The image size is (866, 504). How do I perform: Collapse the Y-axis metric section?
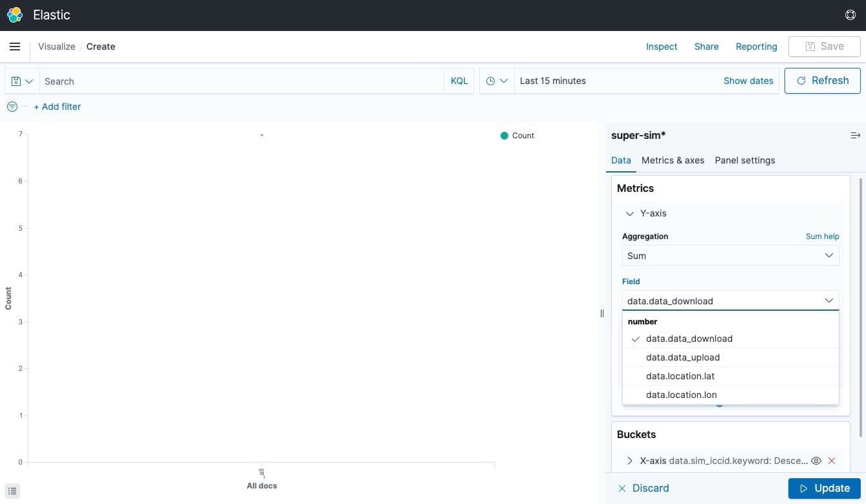point(630,213)
